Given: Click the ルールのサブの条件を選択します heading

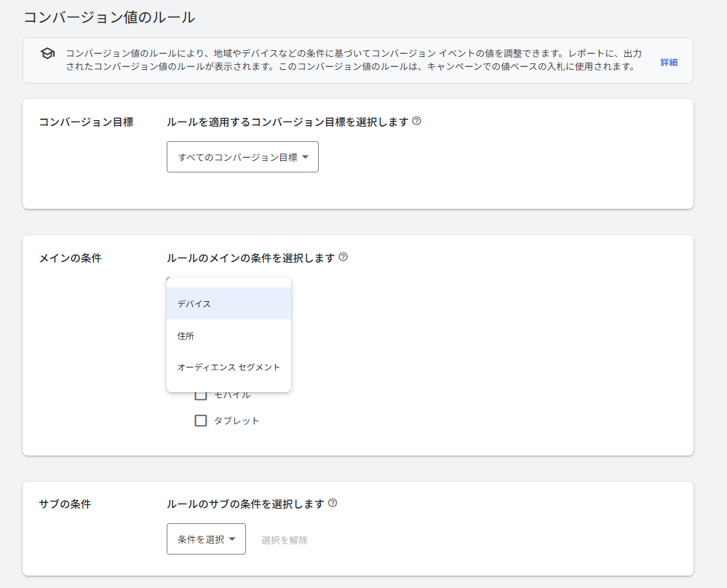Looking at the screenshot, I should 245,504.
